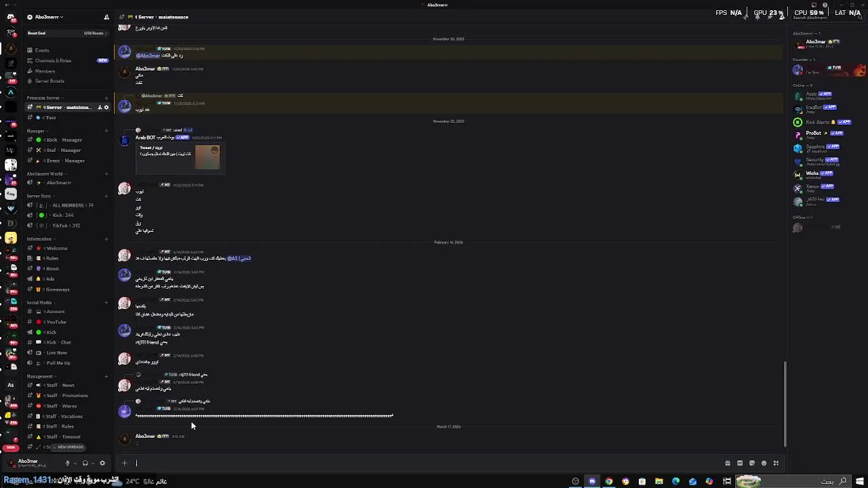The width and height of the screenshot is (868, 488).
Task: Add channel to Manager category
Action: (x=106, y=131)
